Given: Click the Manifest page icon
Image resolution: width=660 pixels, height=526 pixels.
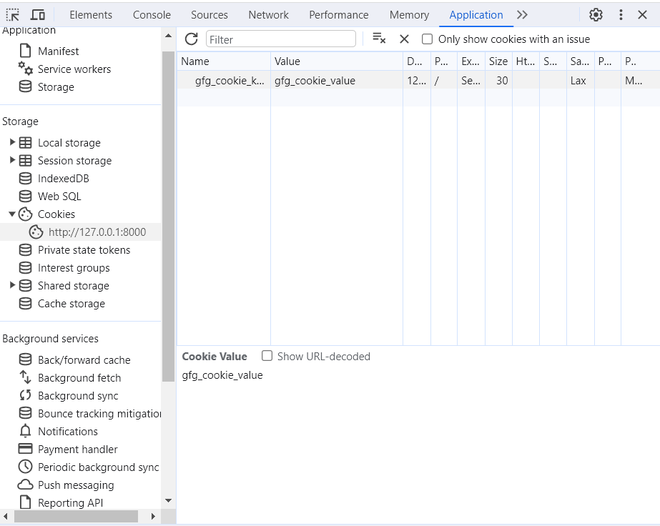Looking at the screenshot, I should [25, 51].
